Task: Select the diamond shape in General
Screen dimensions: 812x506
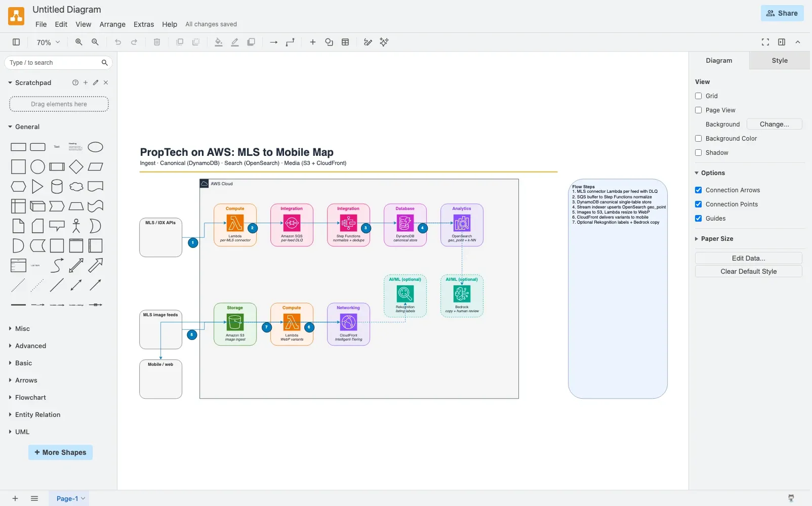Action: 76,166
